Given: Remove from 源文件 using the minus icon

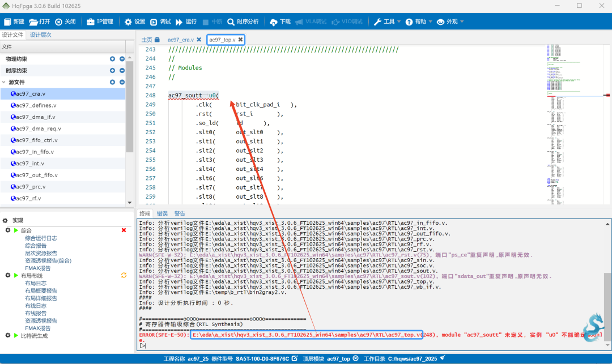Looking at the screenshot, I should pyautogui.click(x=122, y=82).
